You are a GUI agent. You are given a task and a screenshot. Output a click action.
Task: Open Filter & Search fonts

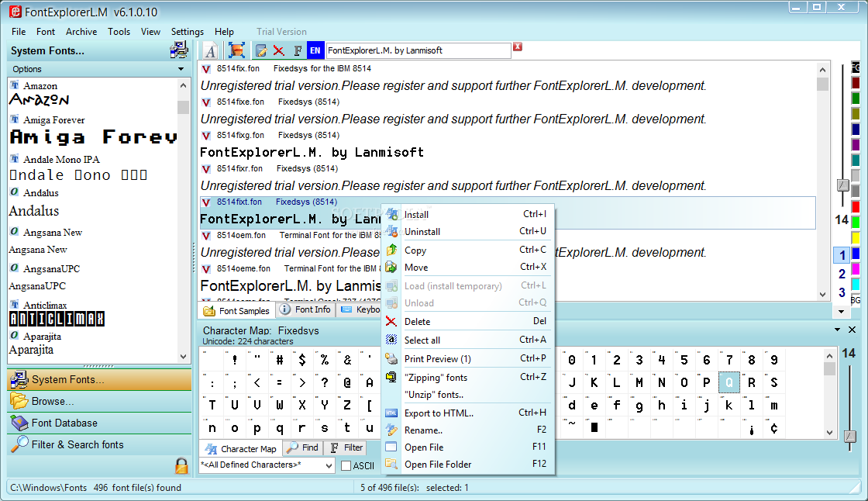click(99, 444)
